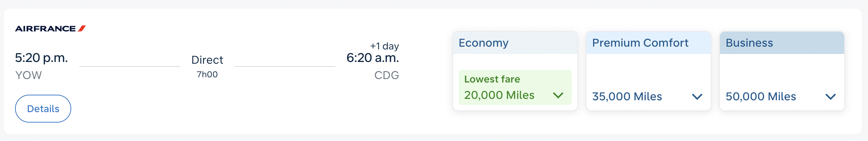Open the flight Details button
Screen dimensions: 868x141
(43, 109)
